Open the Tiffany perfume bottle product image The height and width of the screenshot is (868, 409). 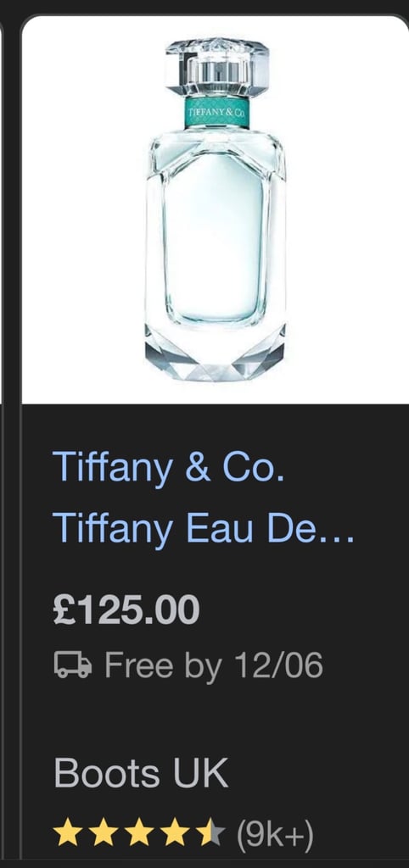pyautogui.click(x=215, y=209)
